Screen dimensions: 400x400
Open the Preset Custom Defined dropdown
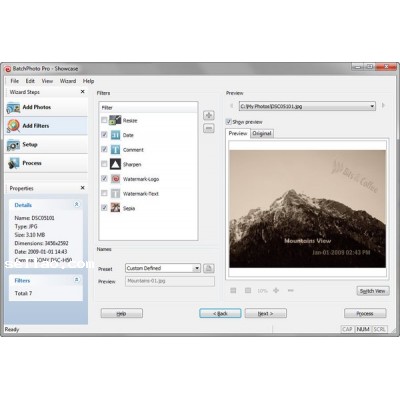click(197, 268)
